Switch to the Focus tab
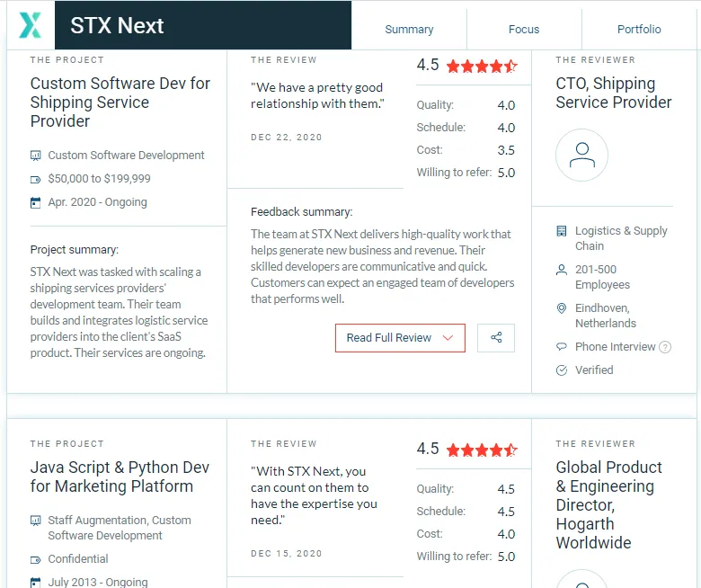 [x=524, y=30]
